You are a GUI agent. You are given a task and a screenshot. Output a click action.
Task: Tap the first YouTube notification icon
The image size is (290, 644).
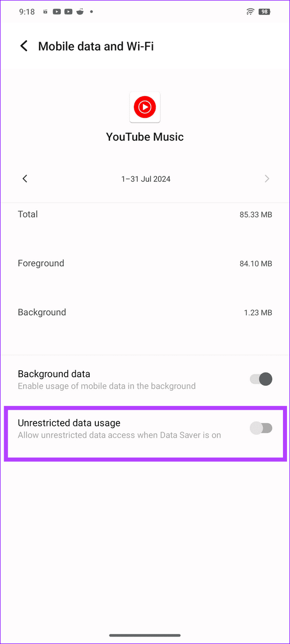pyautogui.click(x=57, y=11)
